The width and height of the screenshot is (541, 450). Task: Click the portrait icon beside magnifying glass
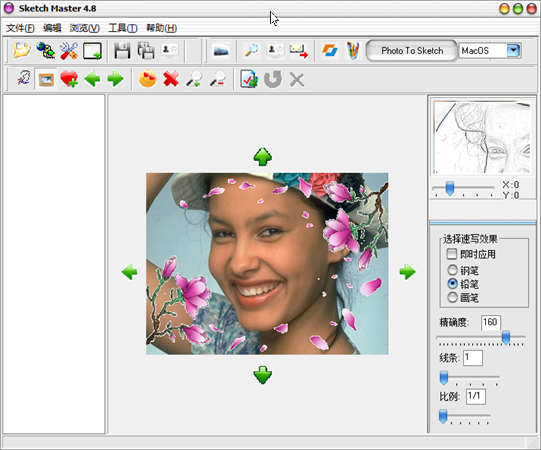pos(275,51)
